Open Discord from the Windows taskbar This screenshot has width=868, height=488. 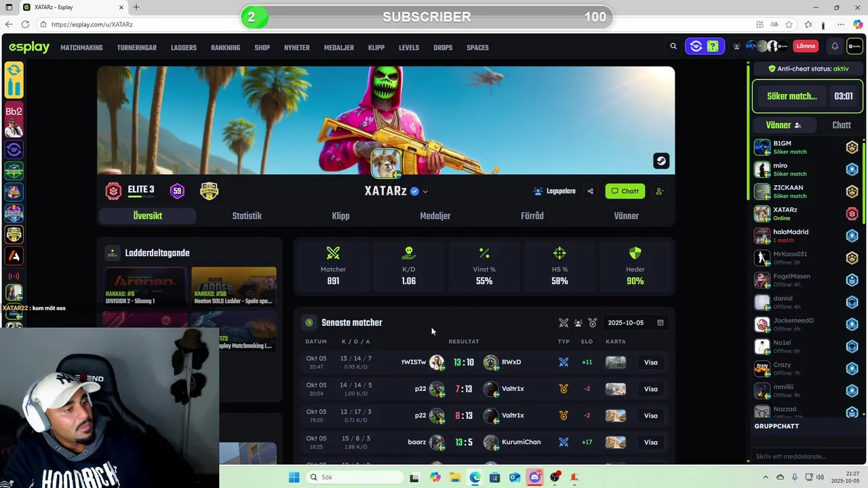click(x=534, y=477)
